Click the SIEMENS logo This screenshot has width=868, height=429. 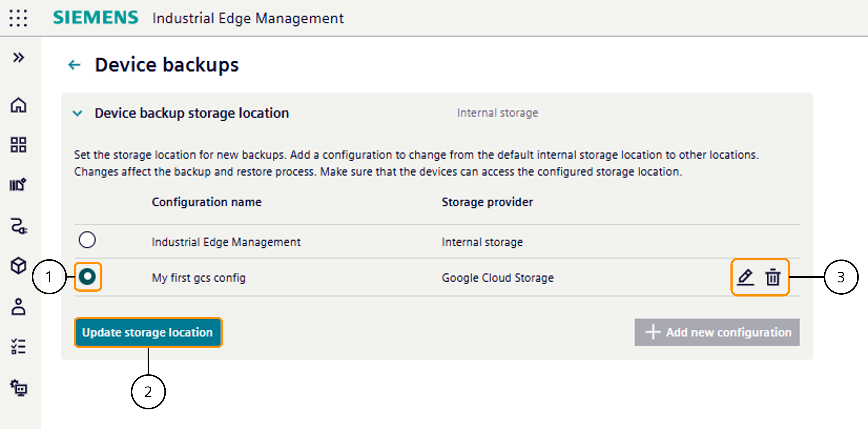[x=96, y=17]
